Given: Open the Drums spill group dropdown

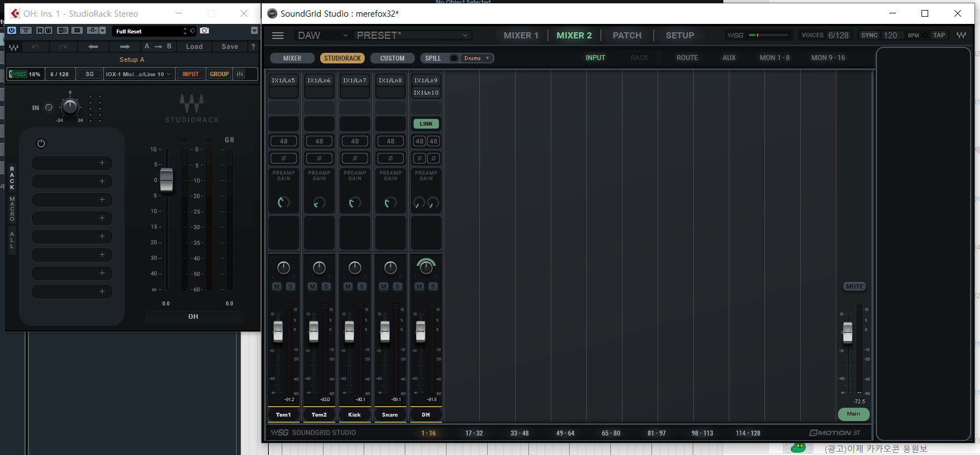Looking at the screenshot, I should pyautogui.click(x=477, y=58).
